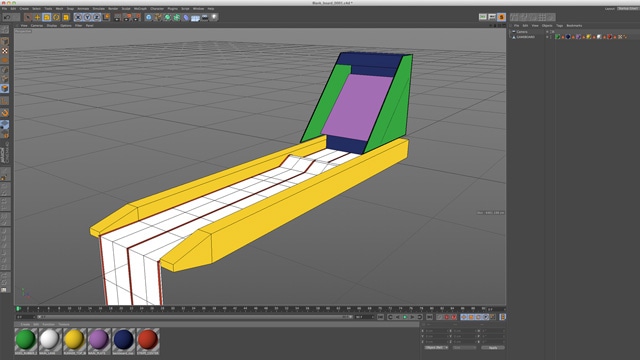Click the green Play Forwards button
640x360 pixels.
pos(405,317)
